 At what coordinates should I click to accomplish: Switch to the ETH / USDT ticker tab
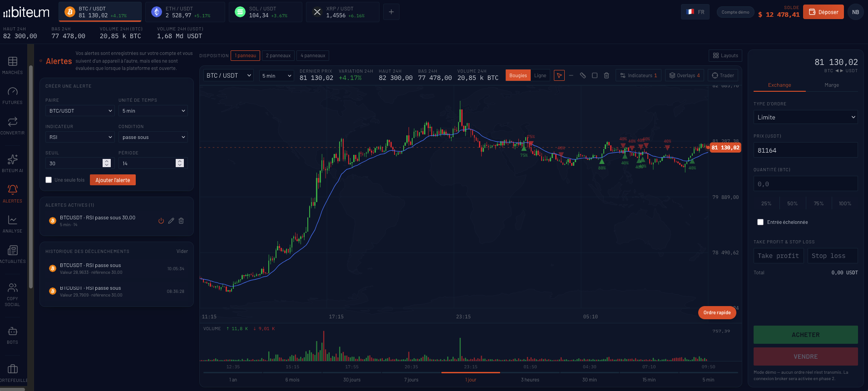(185, 12)
